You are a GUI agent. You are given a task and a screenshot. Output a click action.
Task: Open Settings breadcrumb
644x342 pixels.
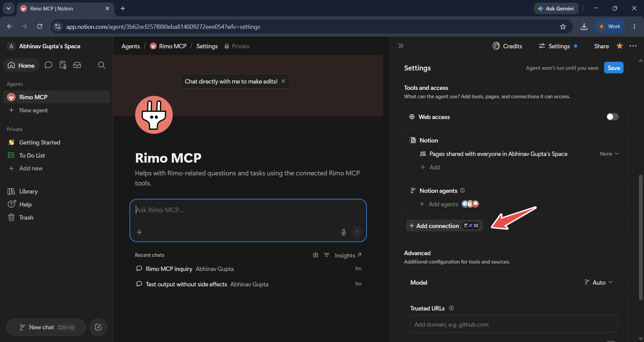[207, 46]
